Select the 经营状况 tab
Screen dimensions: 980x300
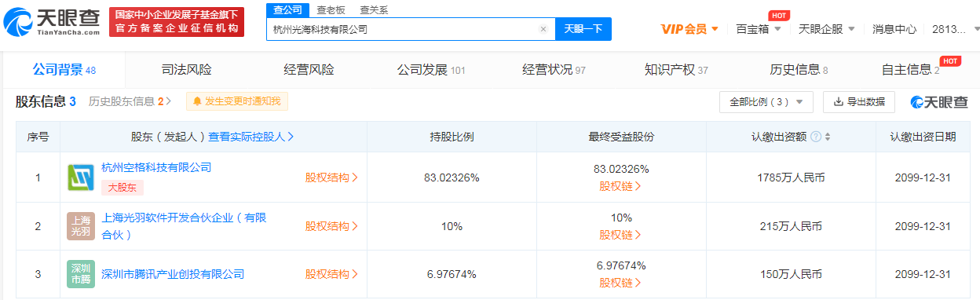pyautogui.click(x=554, y=70)
